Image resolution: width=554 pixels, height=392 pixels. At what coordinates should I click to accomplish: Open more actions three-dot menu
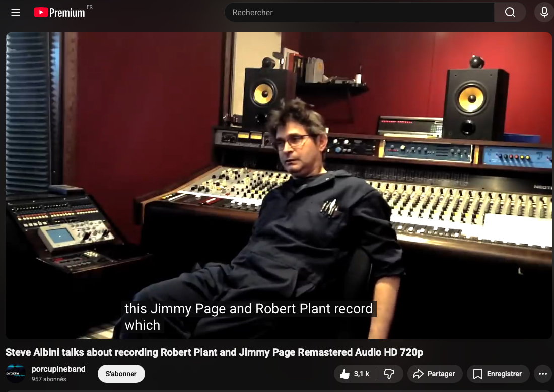(543, 374)
